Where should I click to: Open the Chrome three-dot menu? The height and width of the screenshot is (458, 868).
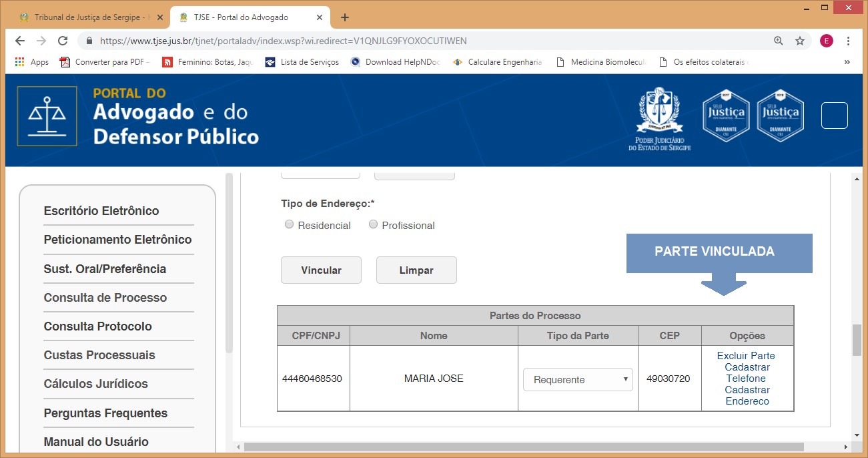[x=847, y=41]
